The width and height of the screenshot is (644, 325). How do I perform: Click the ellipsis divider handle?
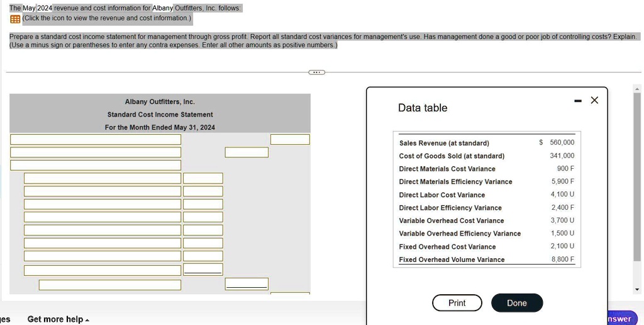point(316,72)
